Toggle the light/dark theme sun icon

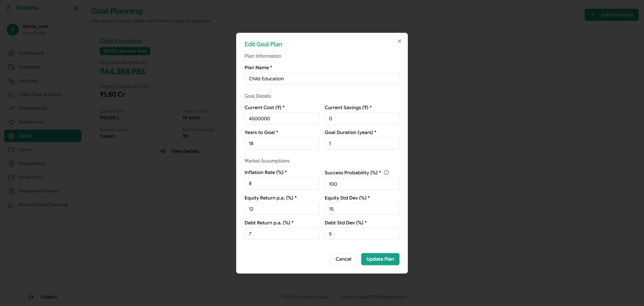click(x=75, y=8)
